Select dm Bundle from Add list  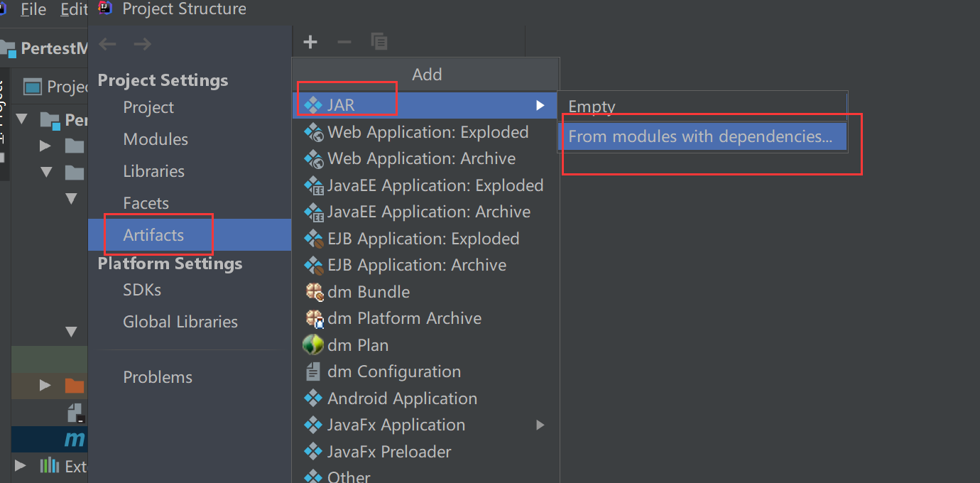368,292
